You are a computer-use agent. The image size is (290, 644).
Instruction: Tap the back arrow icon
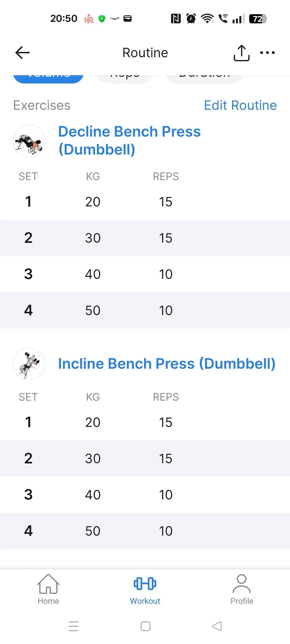click(23, 53)
